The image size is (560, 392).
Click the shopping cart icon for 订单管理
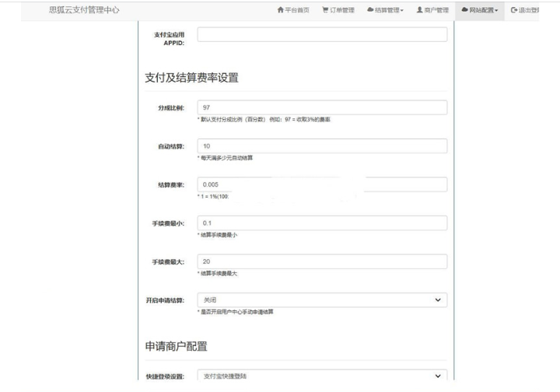pyautogui.click(x=325, y=10)
